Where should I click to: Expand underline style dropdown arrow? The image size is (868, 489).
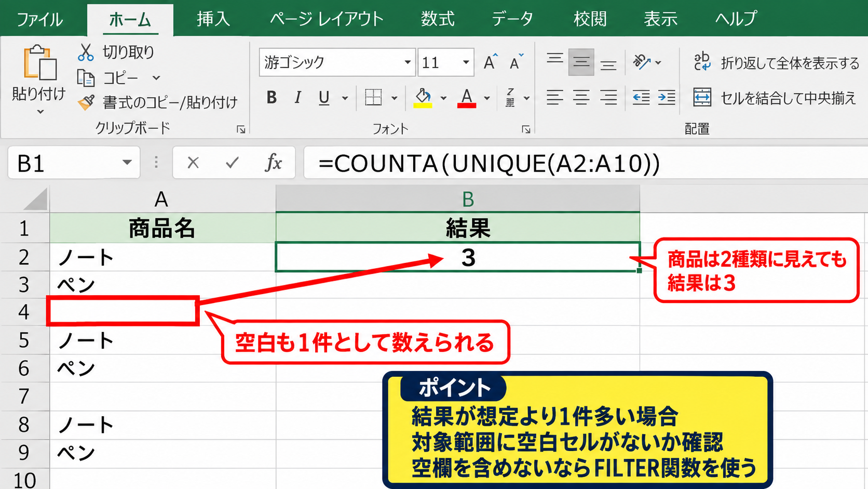(x=345, y=98)
